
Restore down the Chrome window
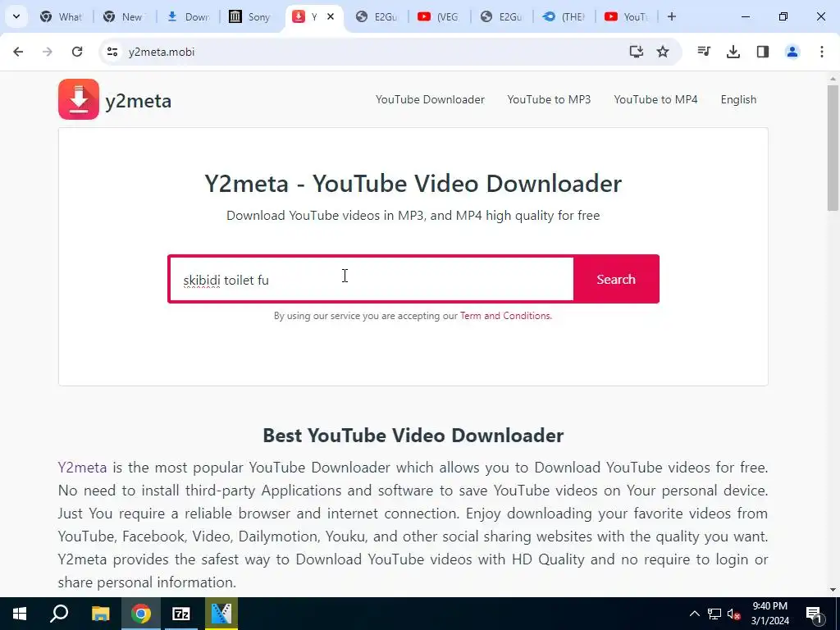(x=783, y=16)
